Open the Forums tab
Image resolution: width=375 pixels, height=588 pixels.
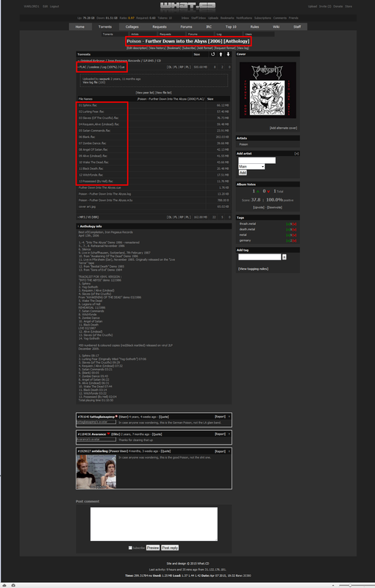[x=186, y=26]
